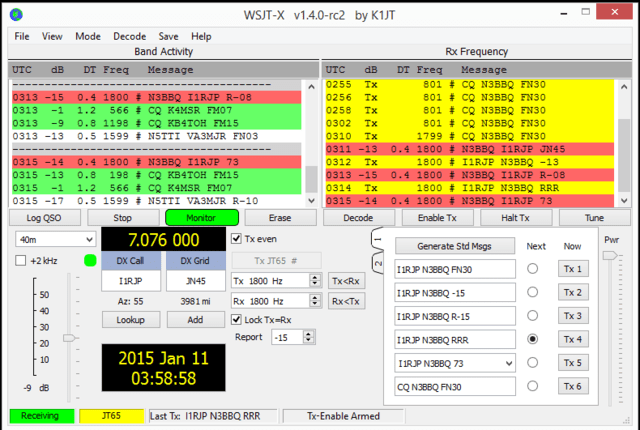The image size is (640, 430).
Task: Click the DX Grid field containing JN45
Action: [x=196, y=281]
